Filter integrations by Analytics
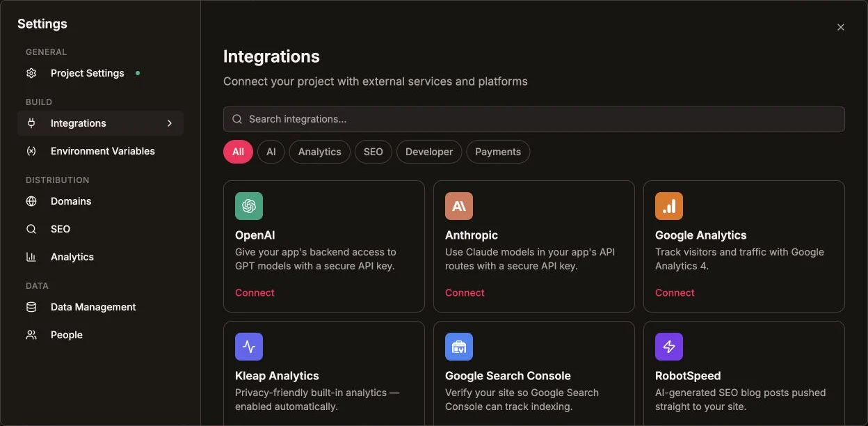Viewport: 868px width, 426px height. (320, 152)
